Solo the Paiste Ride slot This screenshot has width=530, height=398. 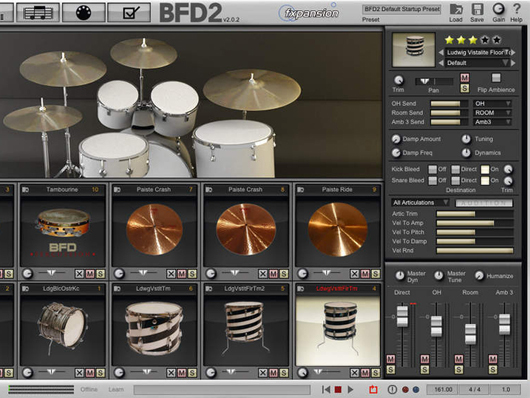pos(376,274)
